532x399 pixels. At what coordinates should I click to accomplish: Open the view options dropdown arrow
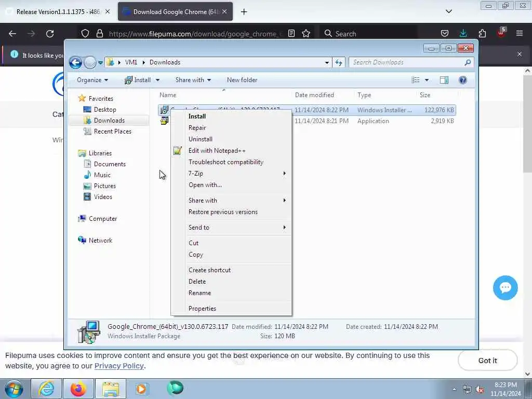click(x=427, y=80)
